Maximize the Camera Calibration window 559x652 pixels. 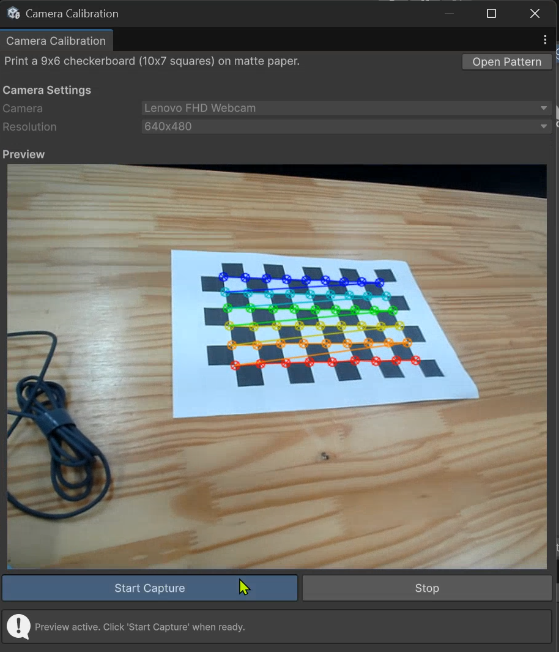491,14
